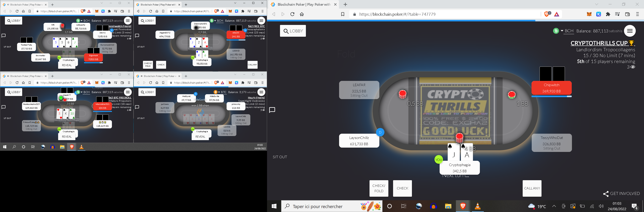This screenshot has height=212, width=644.
Task: Open chat bubble in $62 BTC FREEROLL window
Action: coord(4,107)
